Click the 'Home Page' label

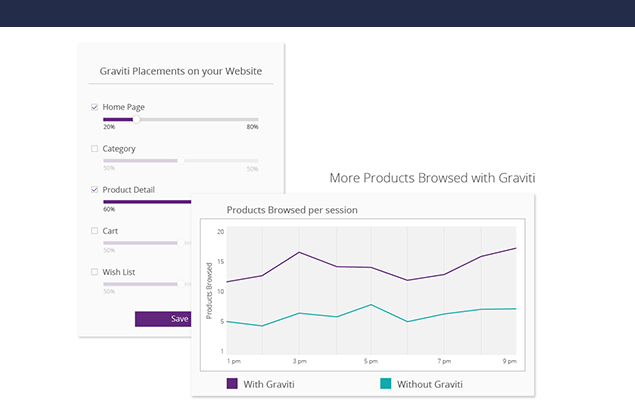pyautogui.click(x=124, y=107)
